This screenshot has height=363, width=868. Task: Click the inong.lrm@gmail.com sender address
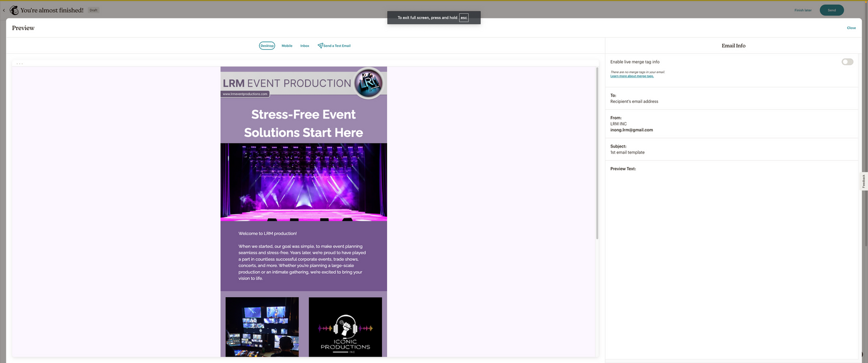(x=631, y=130)
